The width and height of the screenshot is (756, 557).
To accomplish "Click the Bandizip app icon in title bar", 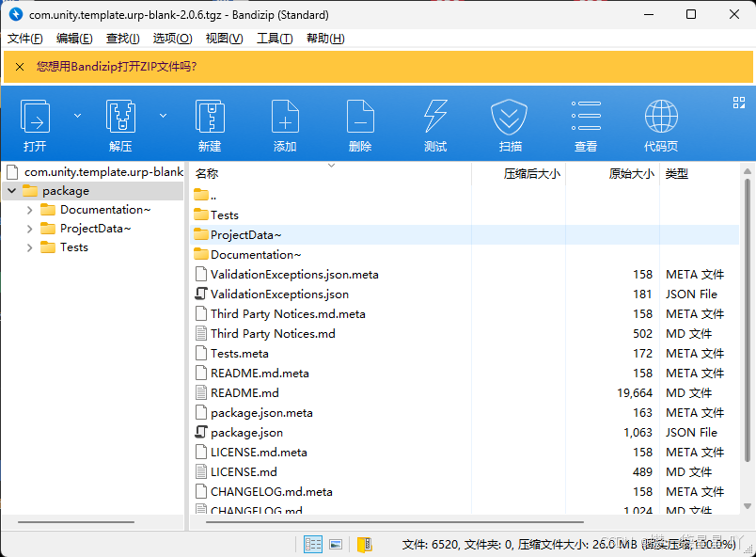I will pos(16,14).
